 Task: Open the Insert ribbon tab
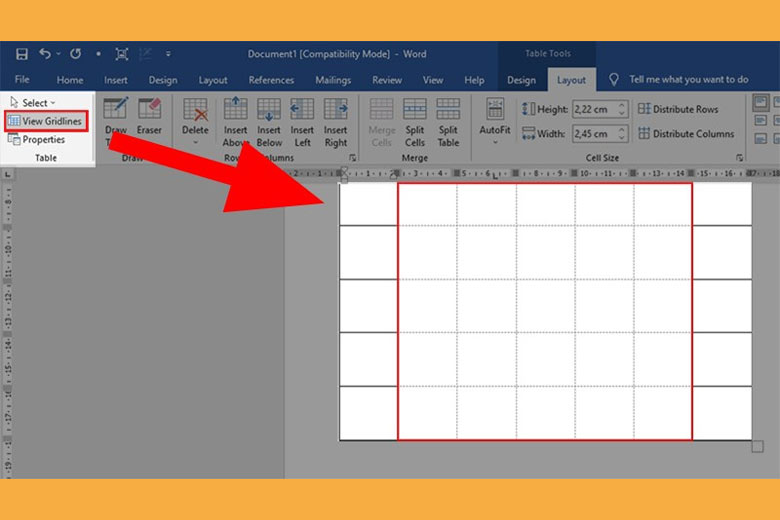(115, 80)
